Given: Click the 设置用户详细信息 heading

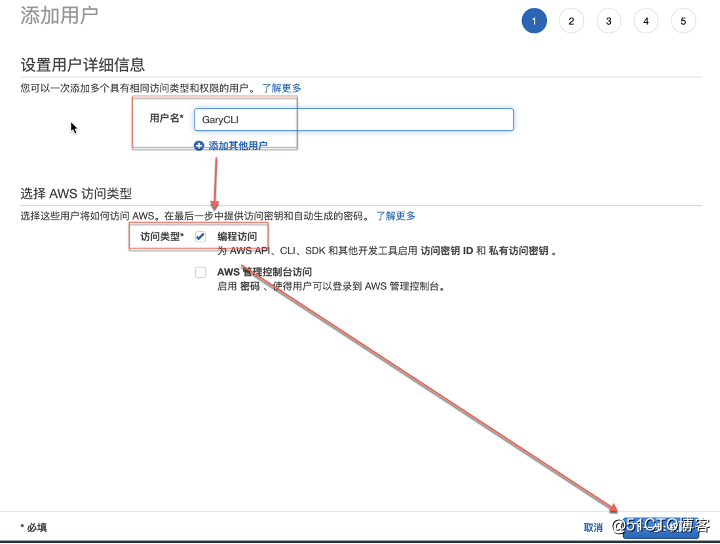Looking at the screenshot, I should click(x=83, y=65).
